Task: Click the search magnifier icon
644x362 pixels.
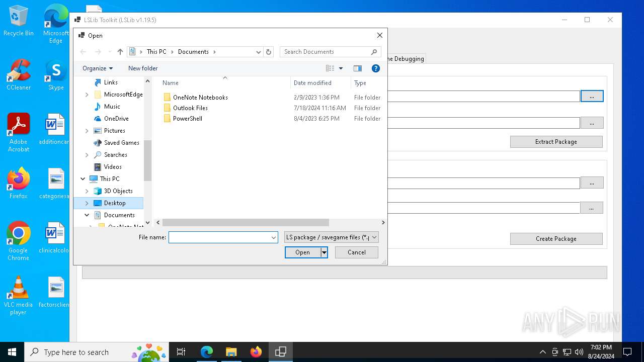Action: [x=374, y=52]
